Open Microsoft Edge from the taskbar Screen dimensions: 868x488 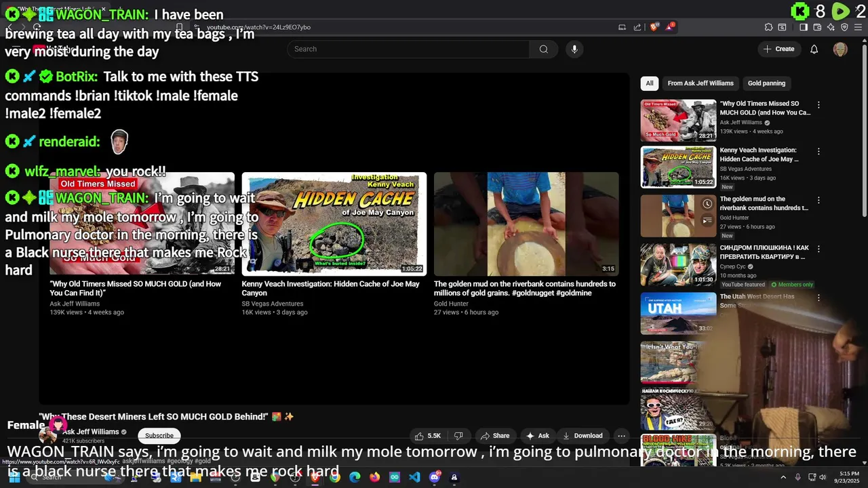click(x=355, y=477)
